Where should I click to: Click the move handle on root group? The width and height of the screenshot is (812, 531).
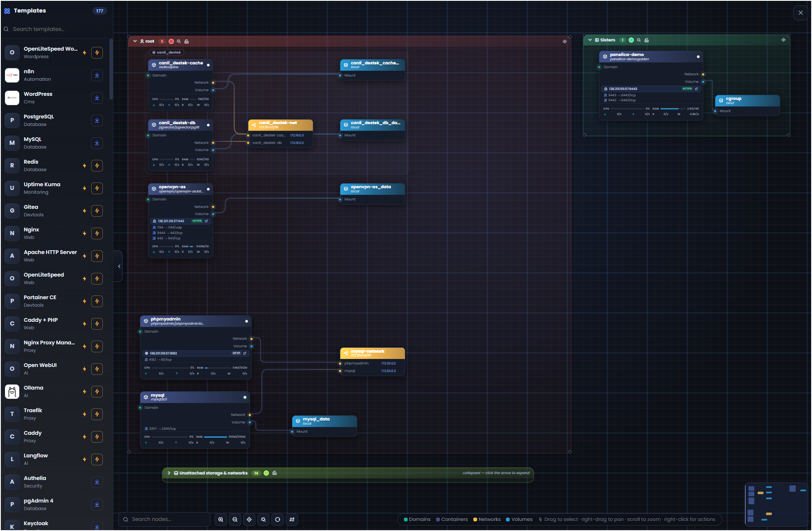564,41
